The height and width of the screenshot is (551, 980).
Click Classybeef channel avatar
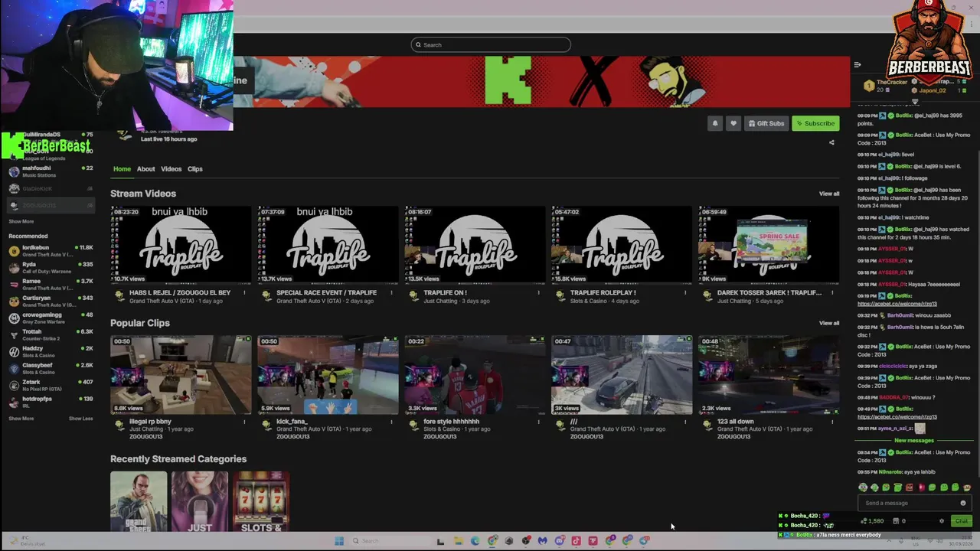coord(14,368)
